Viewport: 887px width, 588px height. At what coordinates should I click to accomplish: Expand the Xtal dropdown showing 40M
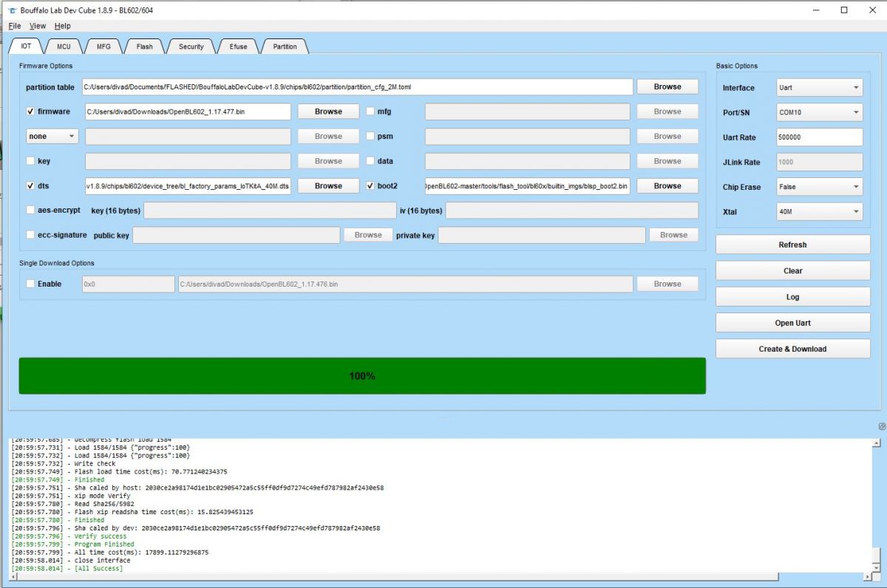820,212
